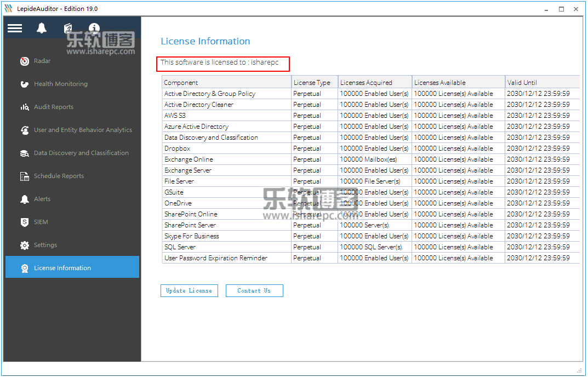The width and height of the screenshot is (588, 377).
Task: Click the 100000 Server(s) cell
Action: 375,225
